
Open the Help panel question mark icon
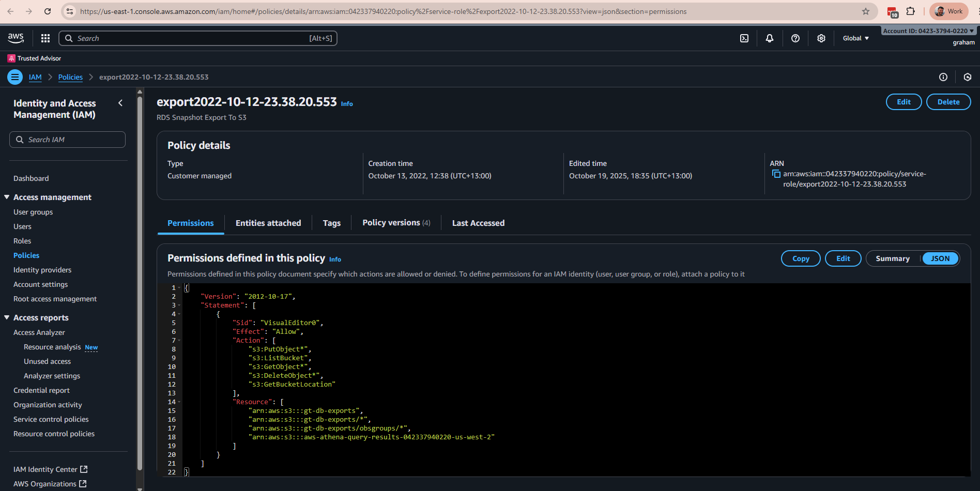tap(795, 38)
